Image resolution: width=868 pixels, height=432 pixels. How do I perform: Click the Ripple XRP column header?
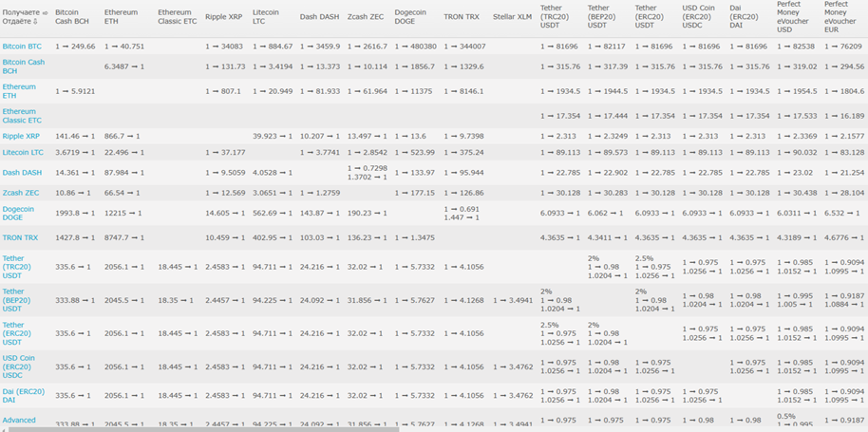pyautogui.click(x=222, y=16)
